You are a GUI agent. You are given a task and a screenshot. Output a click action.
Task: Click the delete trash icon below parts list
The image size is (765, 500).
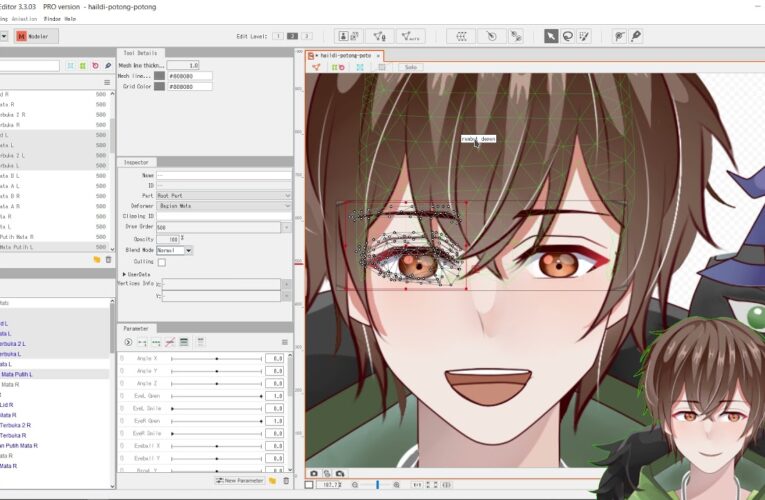tap(108, 259)
